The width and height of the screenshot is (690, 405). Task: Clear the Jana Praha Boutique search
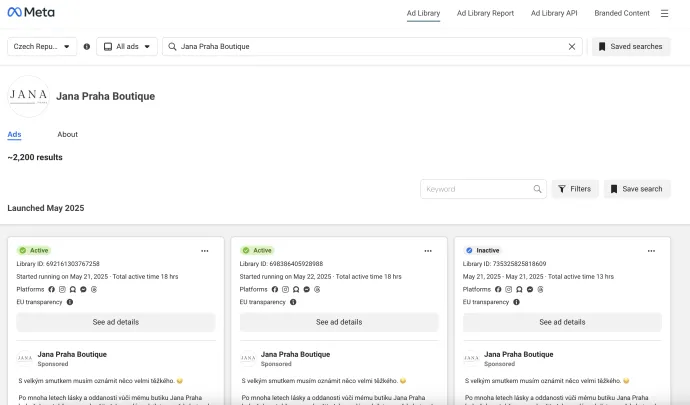(x=572, y=47)
